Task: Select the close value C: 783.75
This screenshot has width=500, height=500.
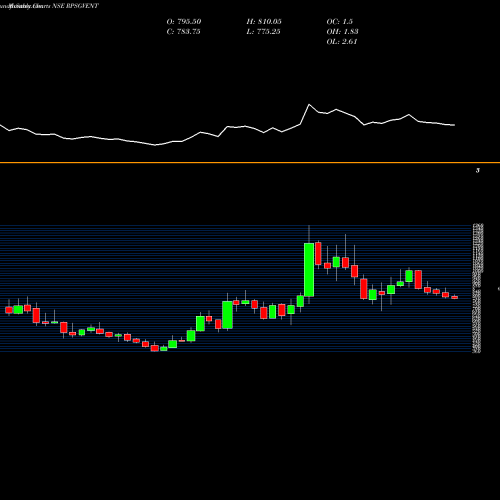Action: pos(183,32)
